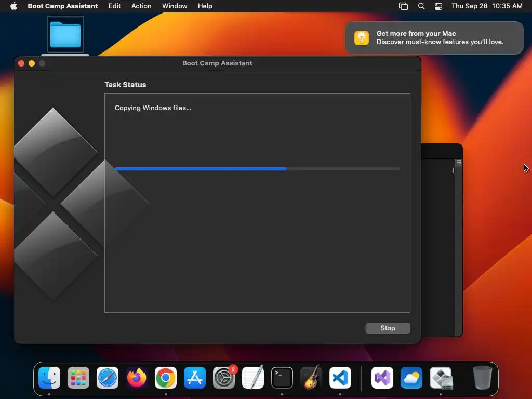Viewport: 532px width, 399px height.
Task: Open Stage Manager from menu bar
Action: pos(403,6)
